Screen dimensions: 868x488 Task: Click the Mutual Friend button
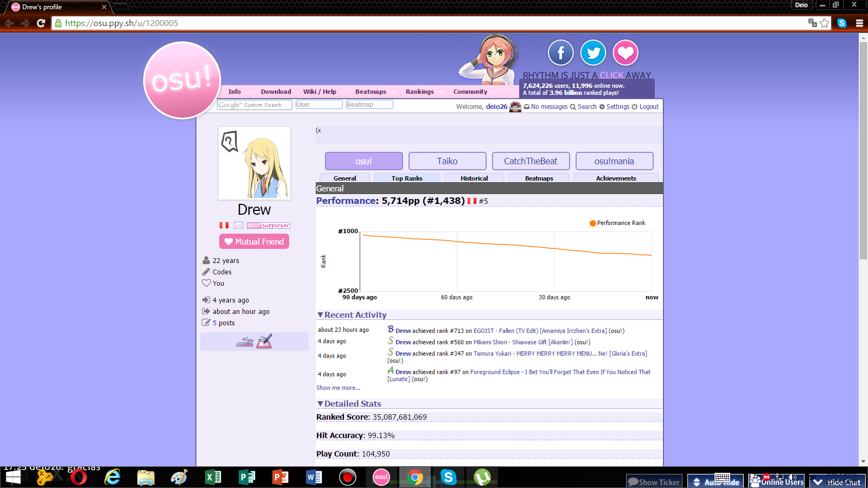(254, 241)
